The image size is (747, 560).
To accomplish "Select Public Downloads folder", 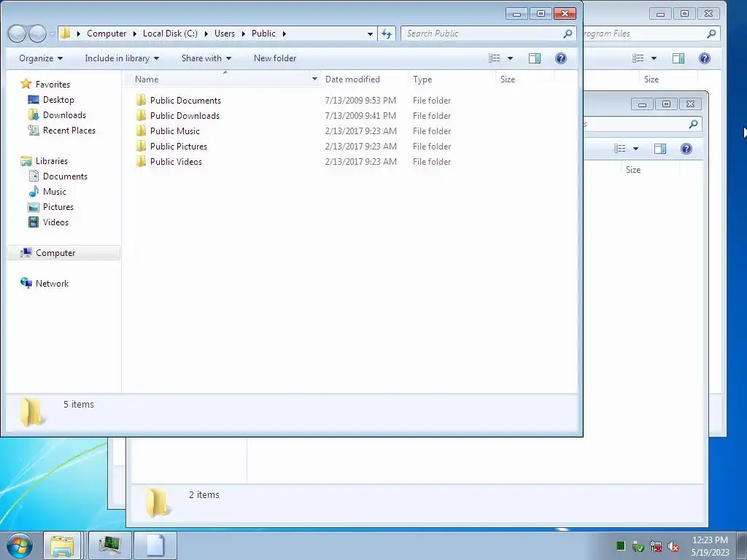I will (x=185, y=116).
